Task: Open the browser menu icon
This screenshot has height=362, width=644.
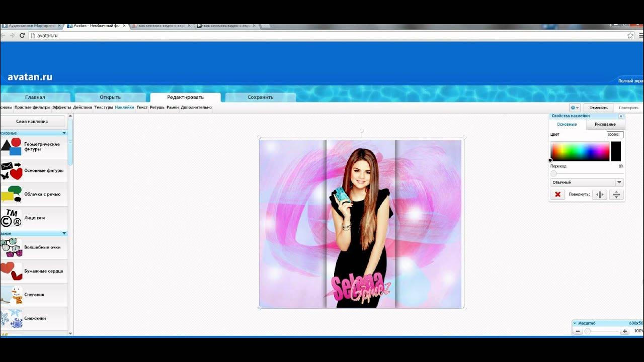Action: [x=641, y=36]
